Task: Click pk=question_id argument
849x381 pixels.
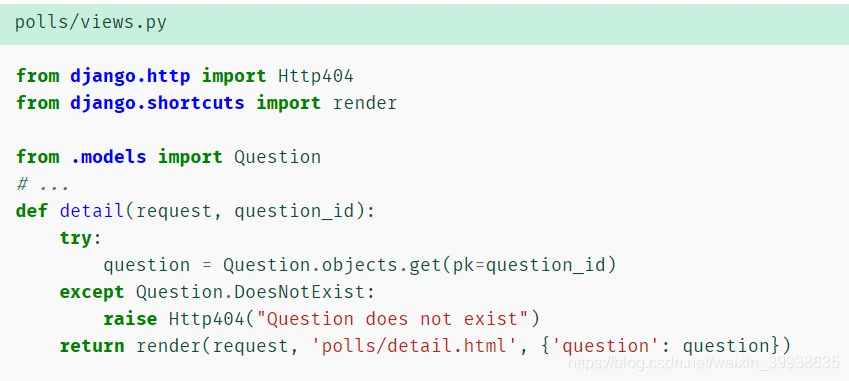Action: (529, 266)
